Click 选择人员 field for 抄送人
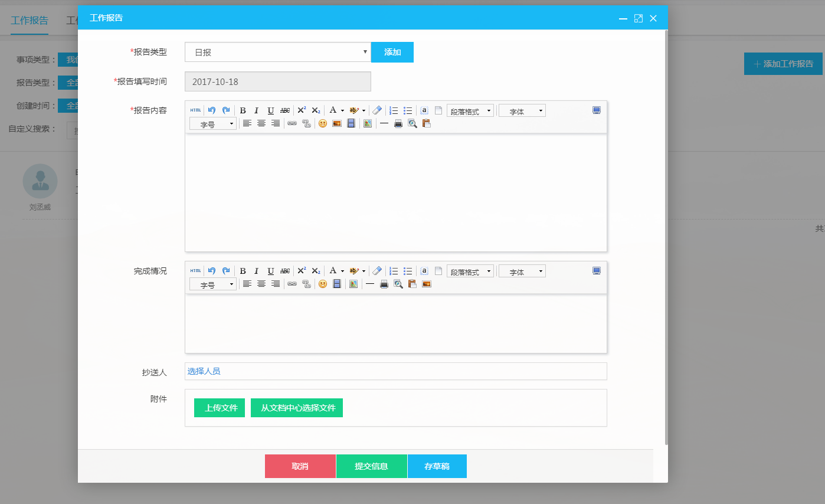 pyautogui.click(x=395, y=371)
